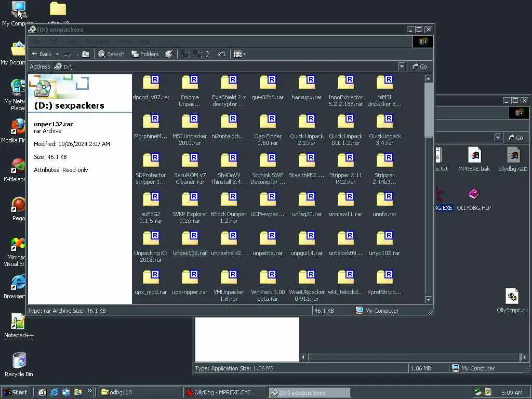Expand address dropdown in the background window

coord(498,137)
